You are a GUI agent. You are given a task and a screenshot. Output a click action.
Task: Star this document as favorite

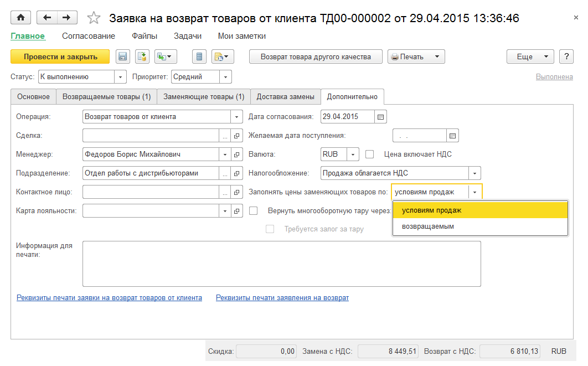pos(94,18)
